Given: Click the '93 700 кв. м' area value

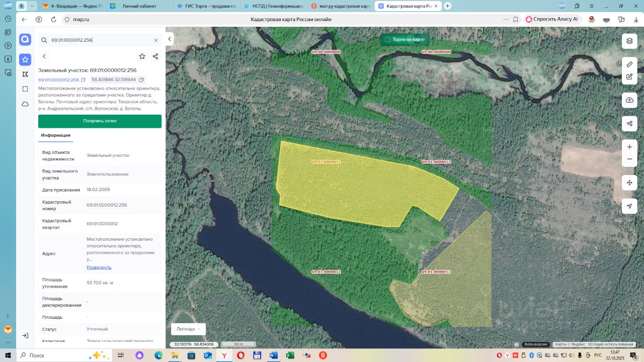Looking at the screenshot, I should 100,283.
